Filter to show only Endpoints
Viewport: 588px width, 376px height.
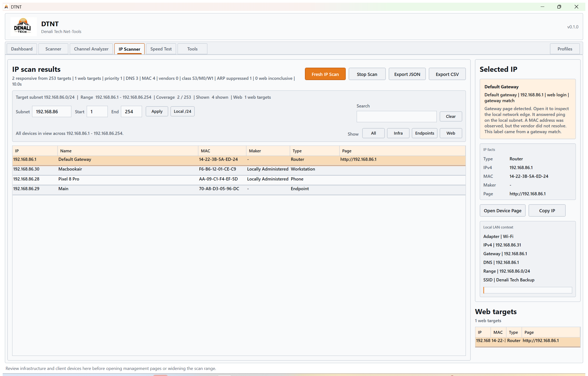tap(424, 133)
